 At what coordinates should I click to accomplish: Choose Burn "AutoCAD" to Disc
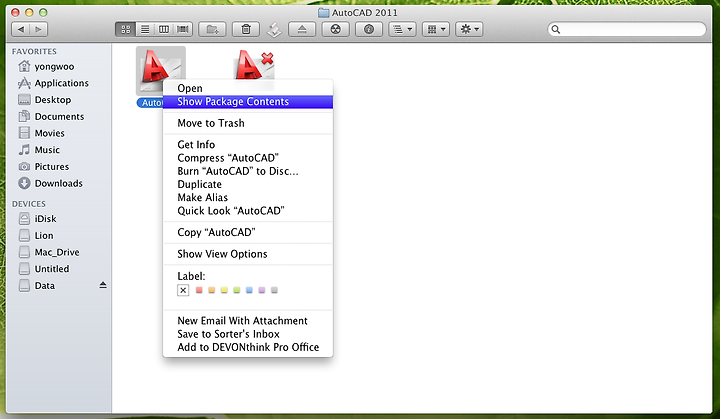pos(248,171)
